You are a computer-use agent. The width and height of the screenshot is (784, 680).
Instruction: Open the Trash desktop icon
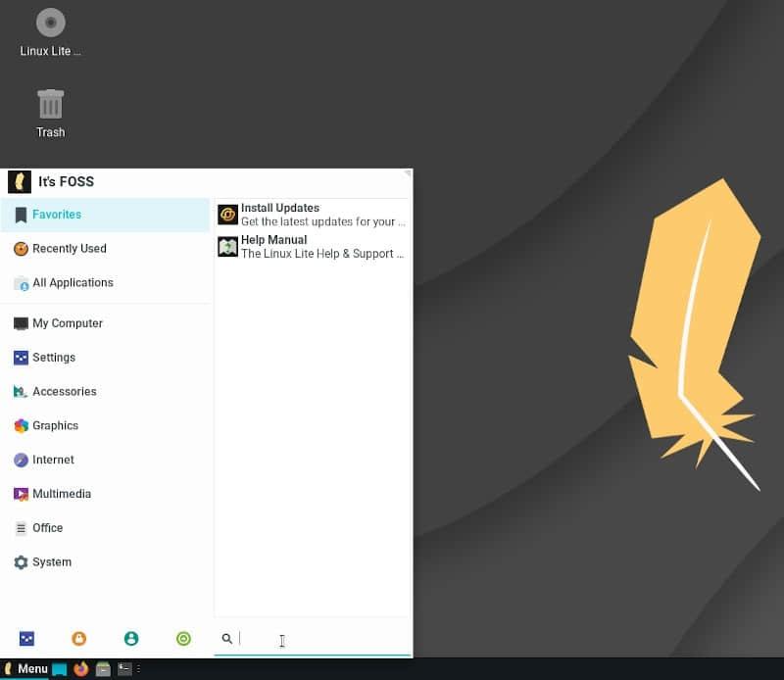pyautogui.click(x=50, y=113)
